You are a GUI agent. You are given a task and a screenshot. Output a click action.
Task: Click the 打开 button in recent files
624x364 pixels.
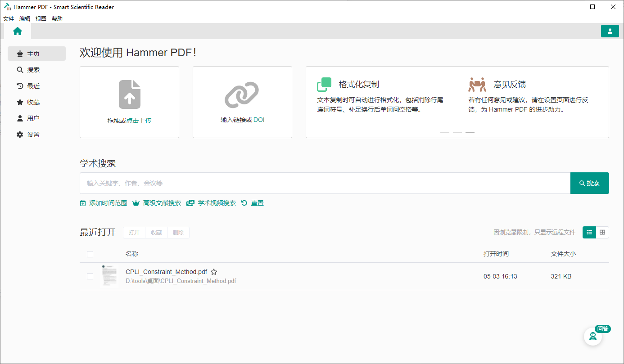click(x=134, y=233)
